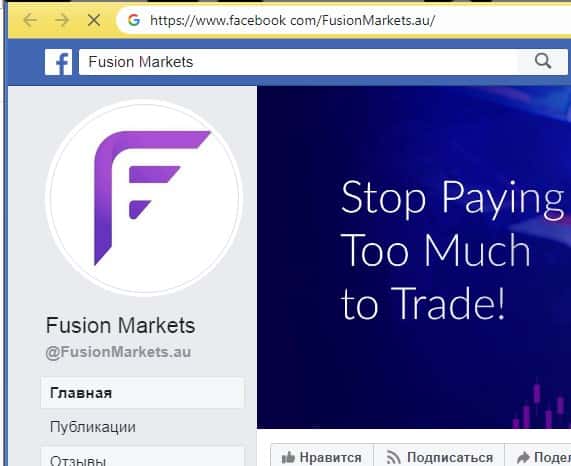The height and width of the screenshot is (466, 571).
Task: Click the Fusion Markets page name
Action: coord(121,325)
